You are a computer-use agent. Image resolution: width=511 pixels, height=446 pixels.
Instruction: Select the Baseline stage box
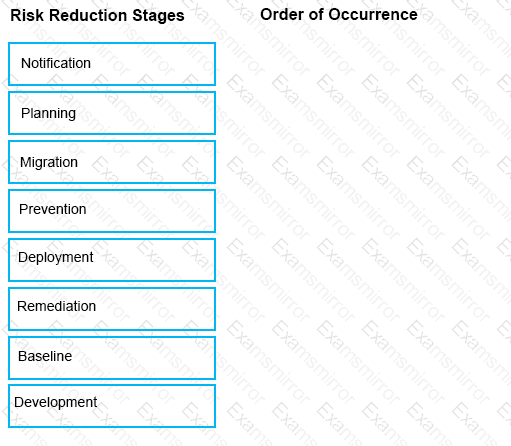pyautogui.click(x=112, y=358)
